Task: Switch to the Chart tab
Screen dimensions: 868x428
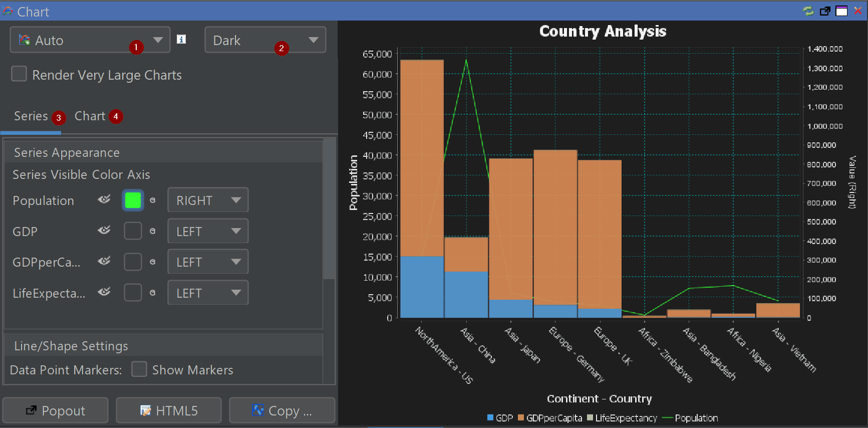Action: tap(90, 116)
